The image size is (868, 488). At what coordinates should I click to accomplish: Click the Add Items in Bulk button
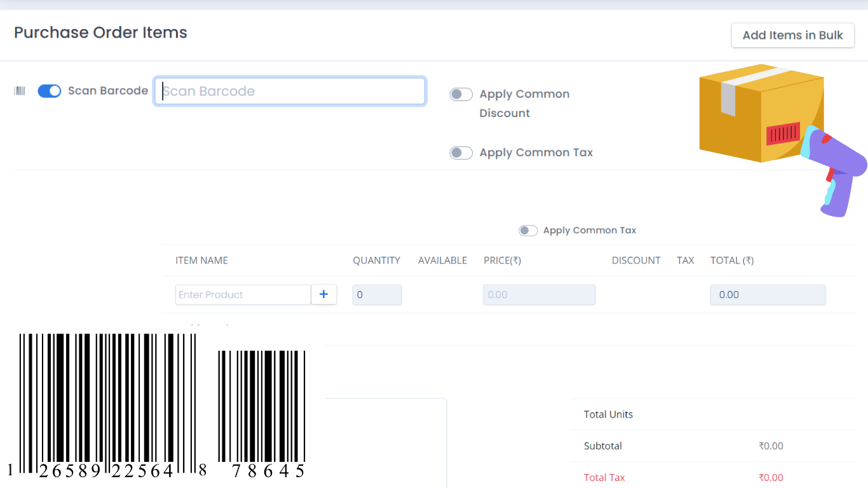[792, 35]
